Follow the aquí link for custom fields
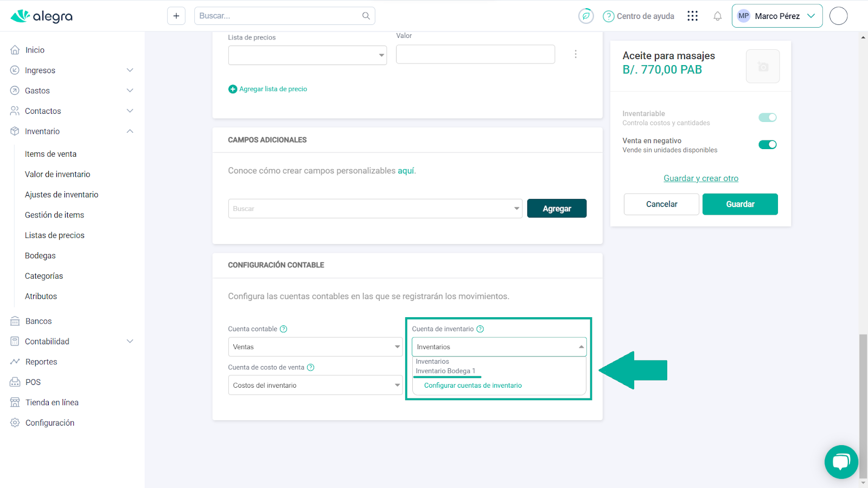 coord(406,171)
